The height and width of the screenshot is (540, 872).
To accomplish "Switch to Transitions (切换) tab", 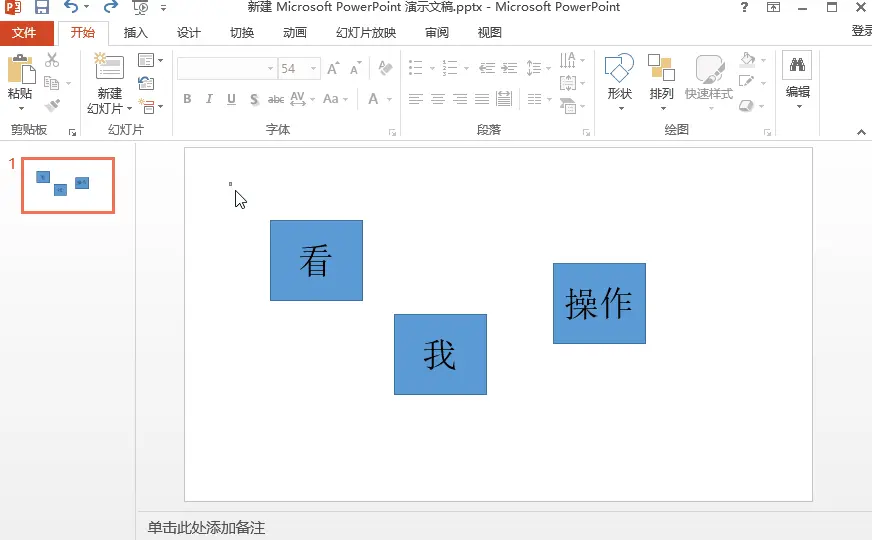I will (242, 33).
